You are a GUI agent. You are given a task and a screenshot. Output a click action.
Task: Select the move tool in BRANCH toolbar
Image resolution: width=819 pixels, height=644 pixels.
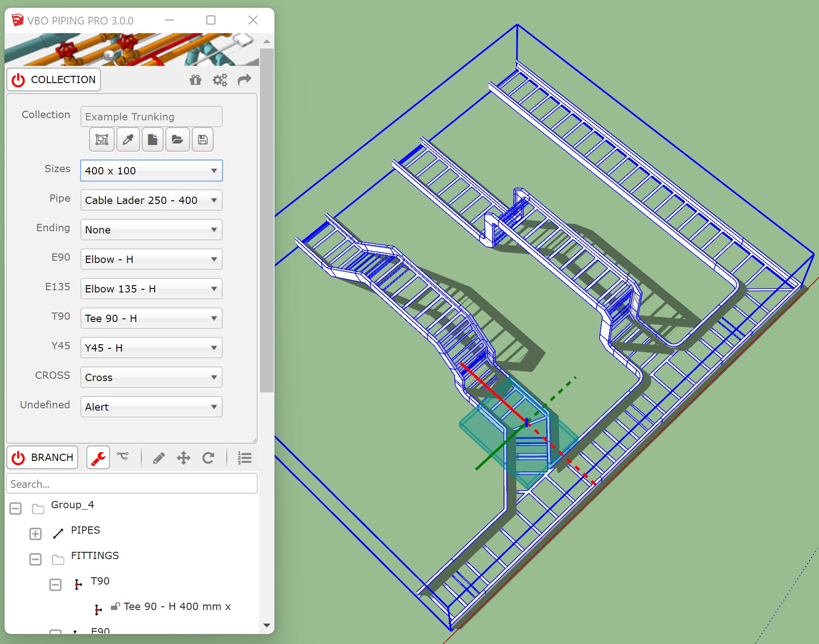183,458
